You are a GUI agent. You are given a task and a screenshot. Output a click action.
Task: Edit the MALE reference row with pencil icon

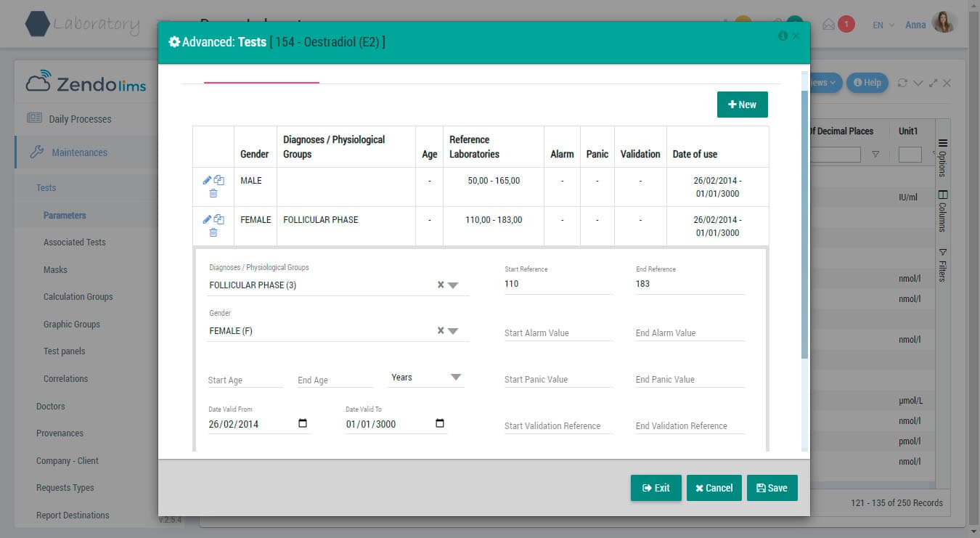pyautogui.click(x=207, y=180)
